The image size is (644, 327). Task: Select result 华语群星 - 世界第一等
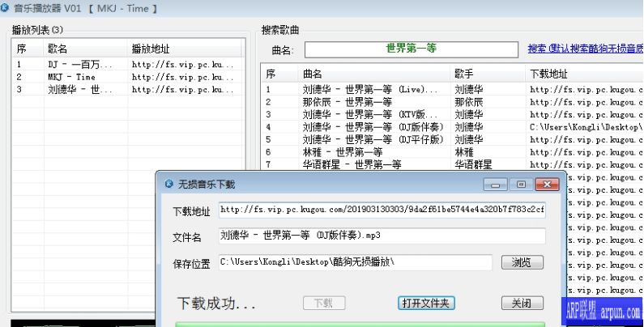tap(453, 164)
